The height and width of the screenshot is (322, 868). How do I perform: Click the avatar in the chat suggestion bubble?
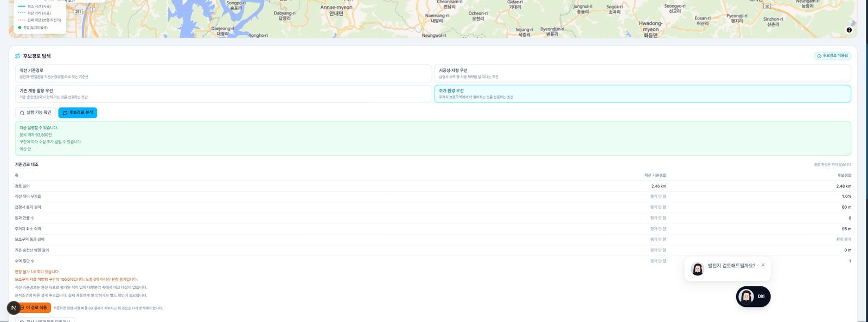(698, 268)
